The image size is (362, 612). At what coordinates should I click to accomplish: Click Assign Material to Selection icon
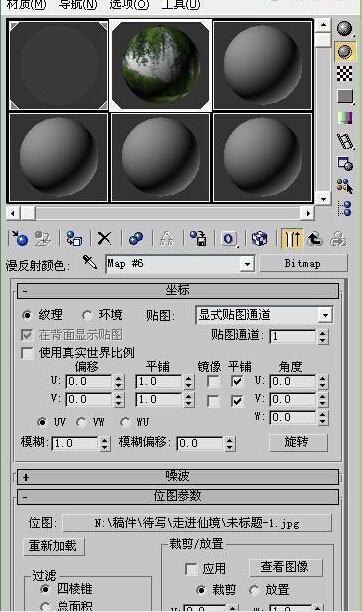pos(74,238)
